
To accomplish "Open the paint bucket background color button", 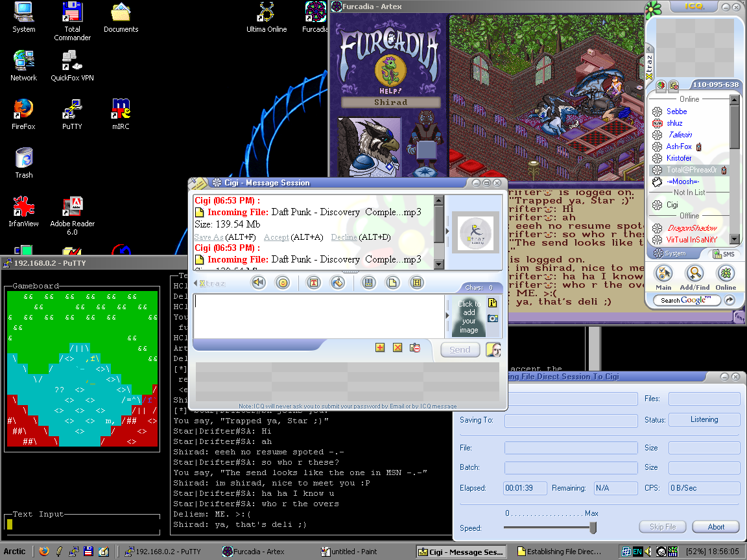I will click(x=338, y=283).
